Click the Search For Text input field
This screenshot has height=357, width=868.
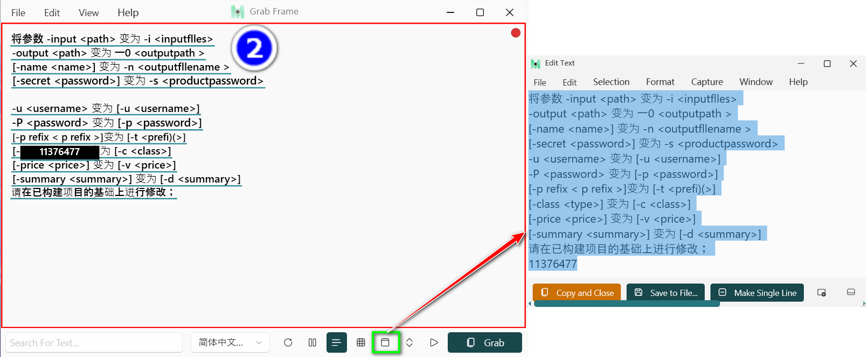pos(94,343)
